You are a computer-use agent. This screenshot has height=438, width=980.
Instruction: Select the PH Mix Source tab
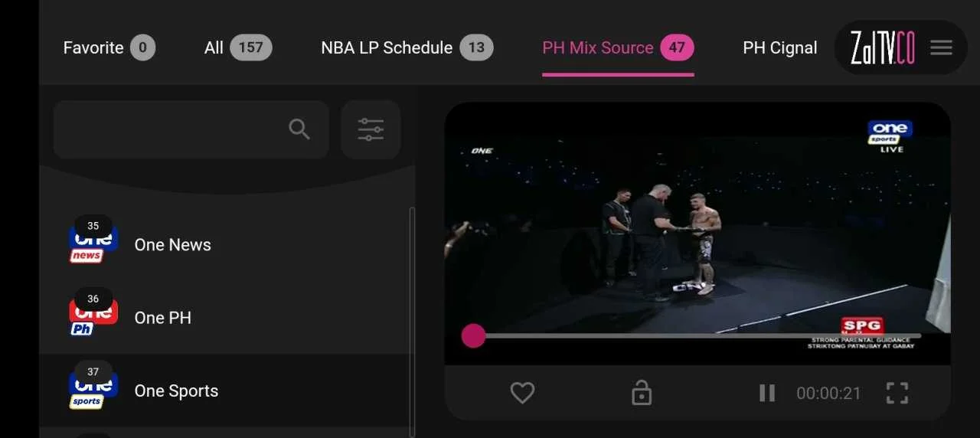click(618, 47)
